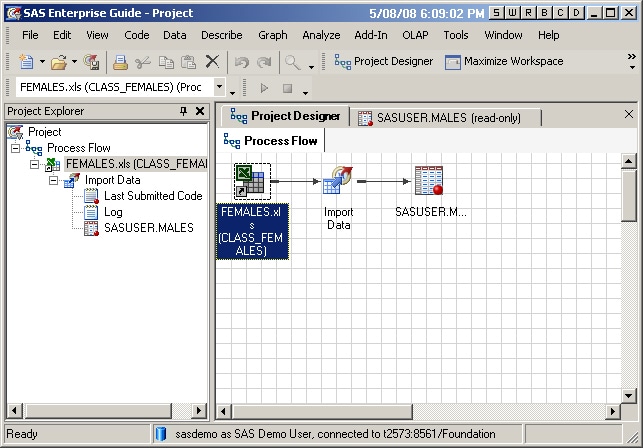Click the Print toolbar icon
Viewport: 643px width, 448px height.
click(120, 62)
